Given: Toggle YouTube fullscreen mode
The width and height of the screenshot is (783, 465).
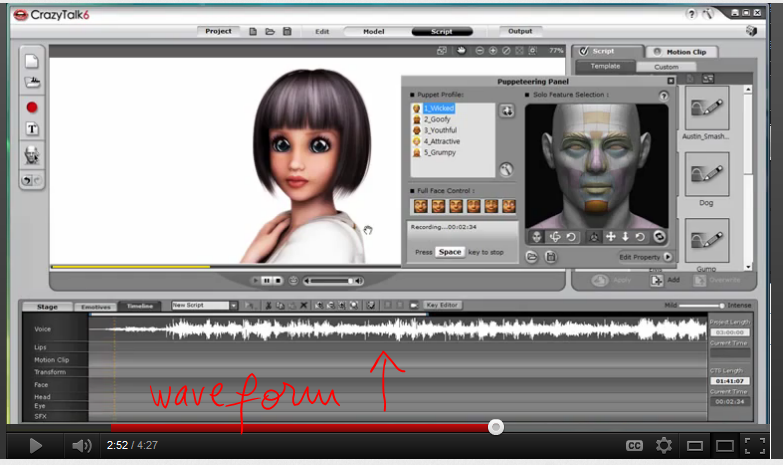Looking at the screenshot, I should click(x=756, y=445).
